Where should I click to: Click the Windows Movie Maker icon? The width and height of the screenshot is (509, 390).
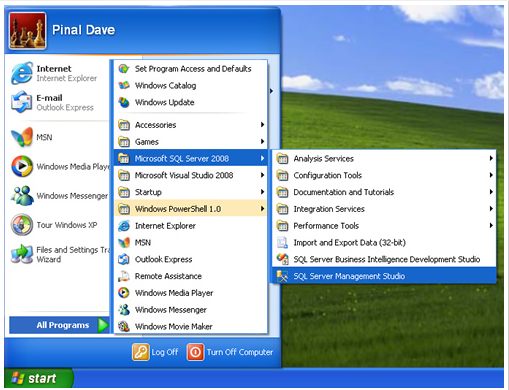(x=124, y=327)
